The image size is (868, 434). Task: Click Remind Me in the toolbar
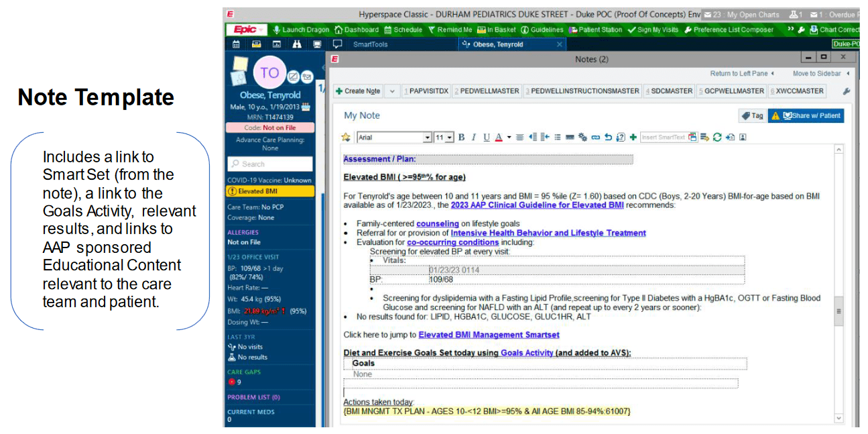coord(450,30)
